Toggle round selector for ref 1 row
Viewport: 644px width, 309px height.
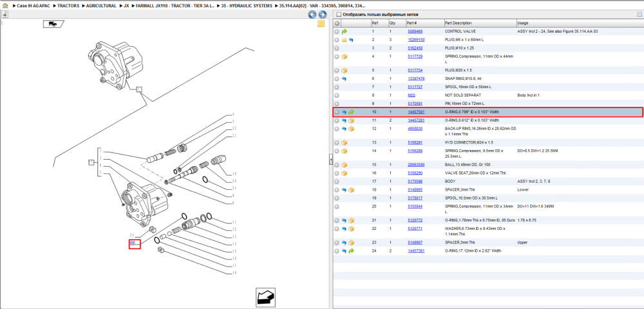click(337, 31)
